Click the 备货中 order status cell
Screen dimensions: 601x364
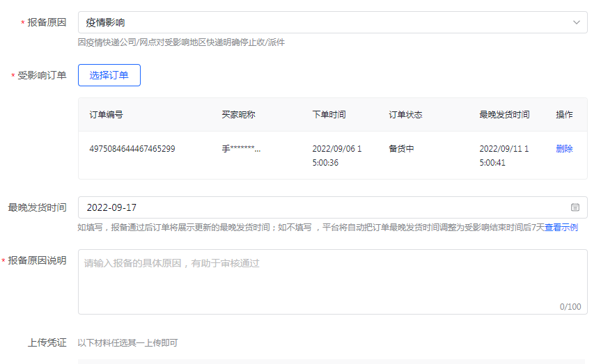401,149
